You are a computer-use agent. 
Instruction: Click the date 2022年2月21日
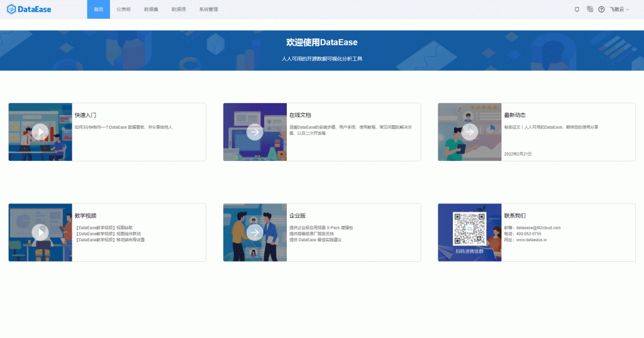(x=518, y=154)
